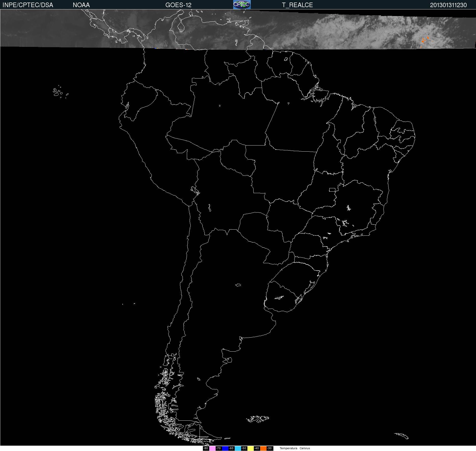Select the orange legend color swatch
Screen dimensions: 476x451
(263, 448)
